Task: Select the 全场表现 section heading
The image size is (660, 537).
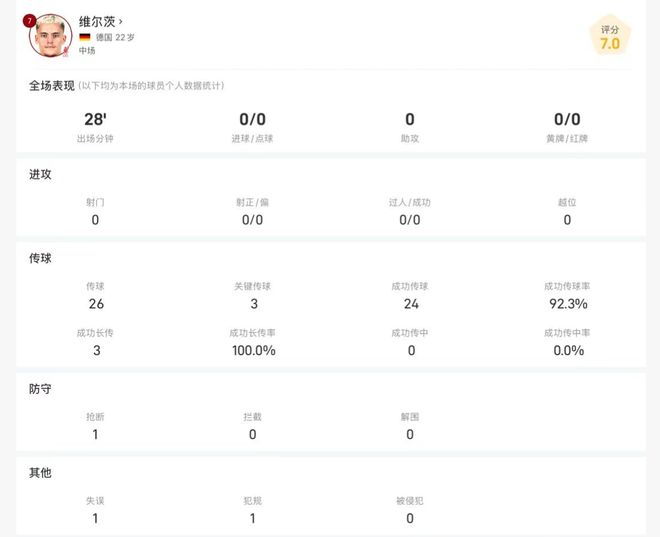Action: point(51,86)
